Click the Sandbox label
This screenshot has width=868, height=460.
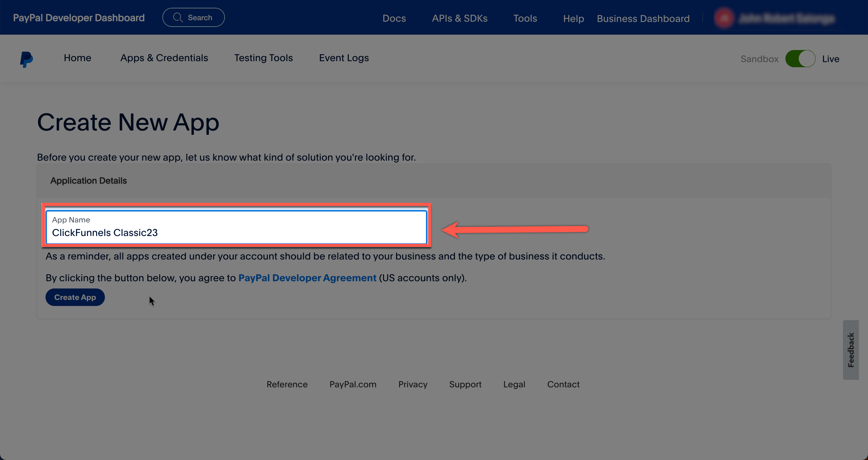tap(759, 59)
